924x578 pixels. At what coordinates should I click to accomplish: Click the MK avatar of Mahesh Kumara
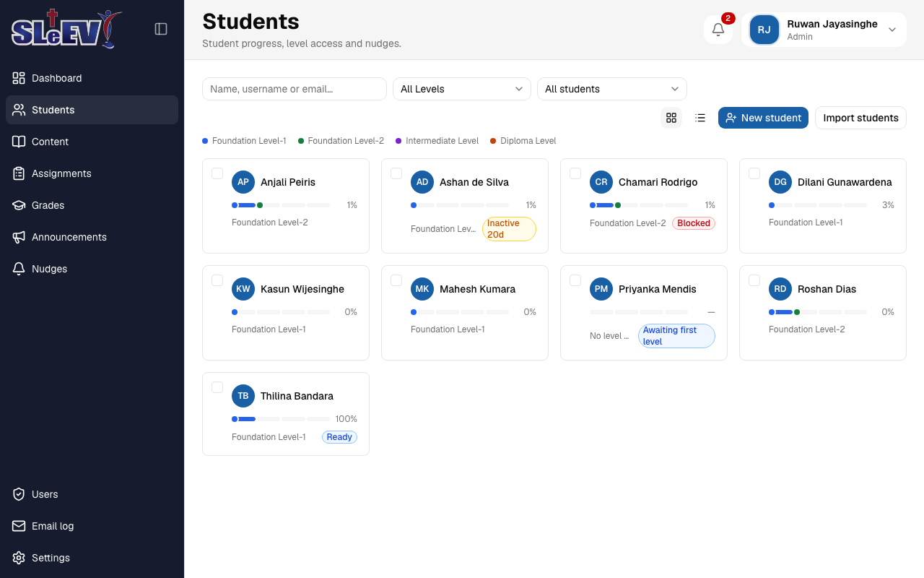coord(422,289)
